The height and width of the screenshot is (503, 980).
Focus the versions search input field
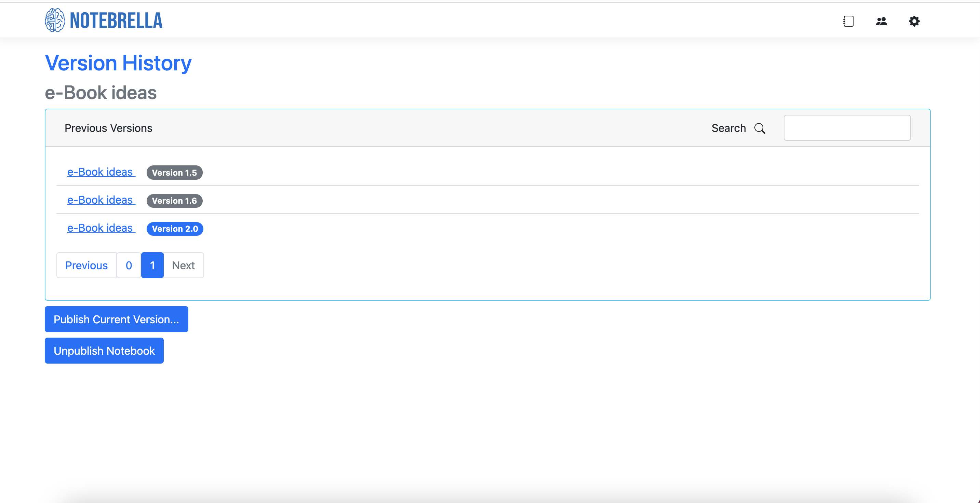pyautogui.click(x=847, y=128)
